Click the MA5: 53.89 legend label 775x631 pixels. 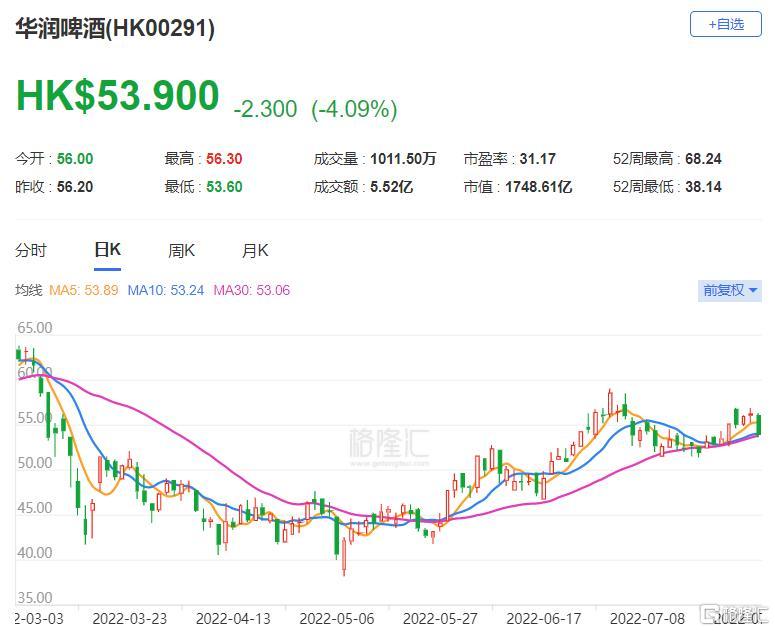pyautogui.click(x=84, y=290)
